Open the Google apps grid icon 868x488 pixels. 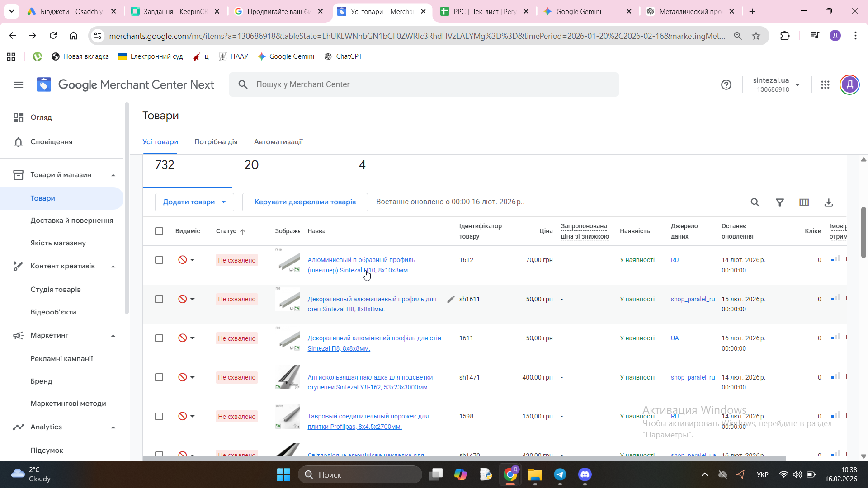[825, 84]
